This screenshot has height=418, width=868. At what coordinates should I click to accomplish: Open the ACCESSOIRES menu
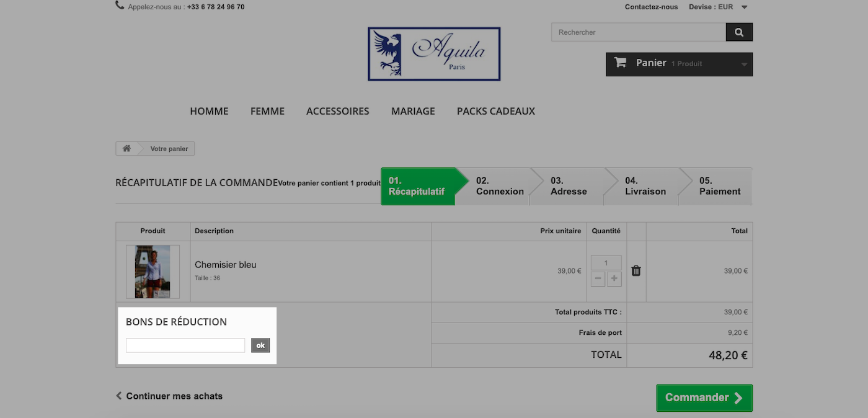338,111
